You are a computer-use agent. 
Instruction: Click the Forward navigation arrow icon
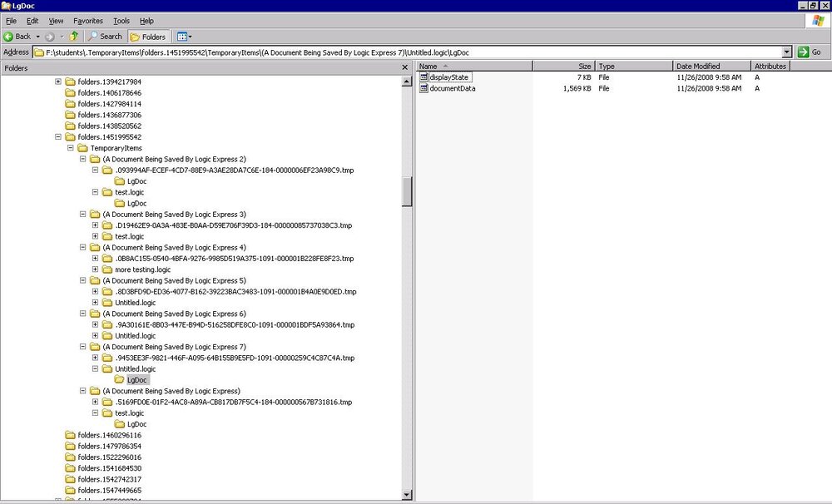[50, 37]
